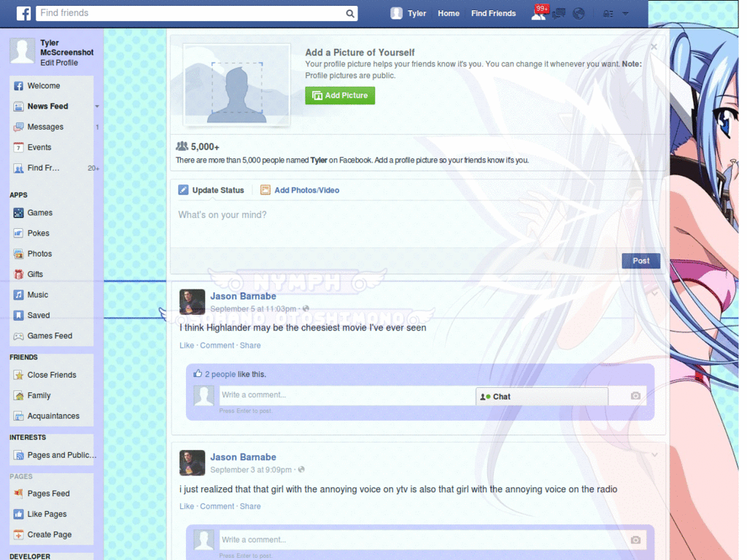Click the Post button
Screen dimensions: 747x560
click(640, 261)
